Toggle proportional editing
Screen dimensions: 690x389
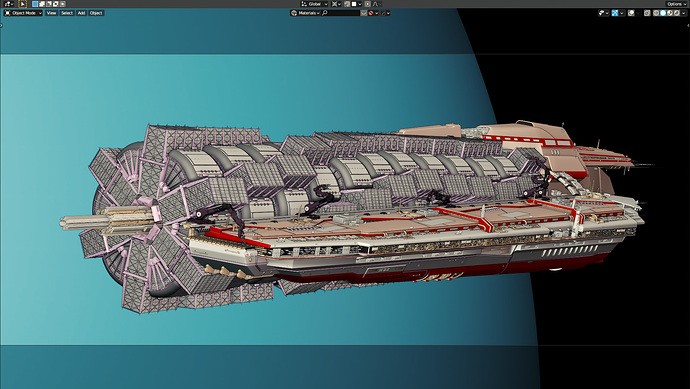pos(367,4)
